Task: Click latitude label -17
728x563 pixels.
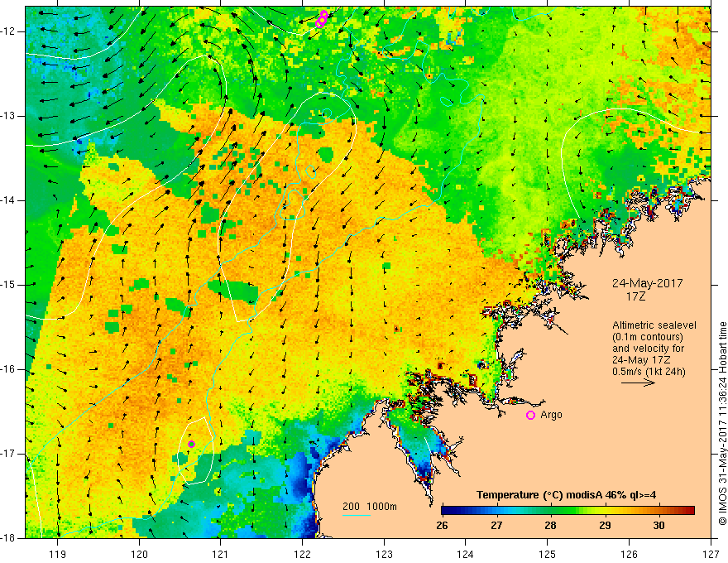Action: [x=8, y=454]
